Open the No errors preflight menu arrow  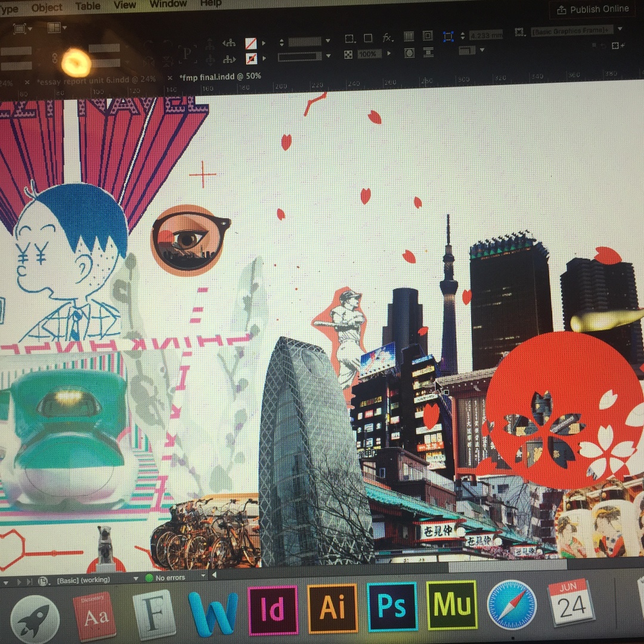coord(203,576)
